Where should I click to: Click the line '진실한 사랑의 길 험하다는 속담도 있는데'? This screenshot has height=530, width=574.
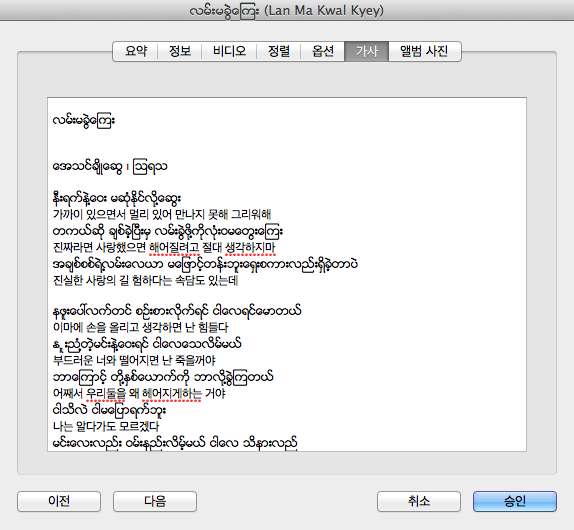point(146,280)
